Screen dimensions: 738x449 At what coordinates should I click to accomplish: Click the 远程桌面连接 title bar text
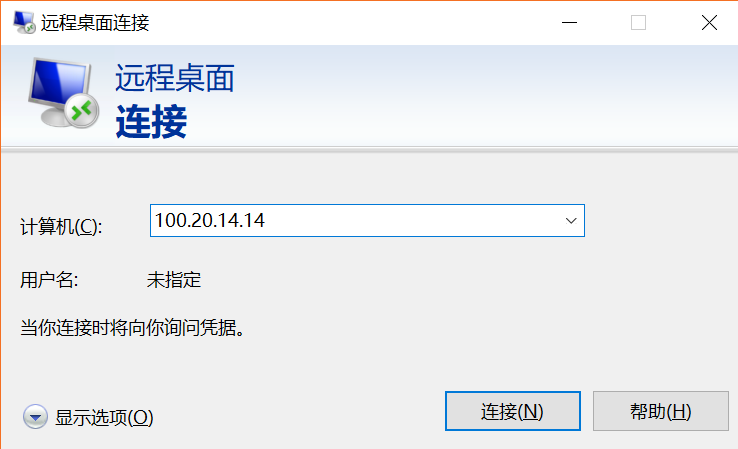pos(95,23)
